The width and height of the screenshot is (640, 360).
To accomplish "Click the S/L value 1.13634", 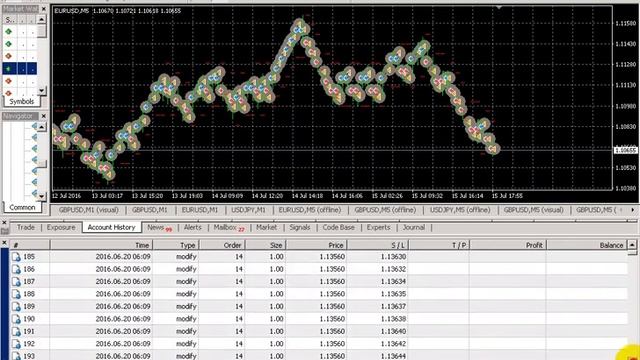I will 393,282.
